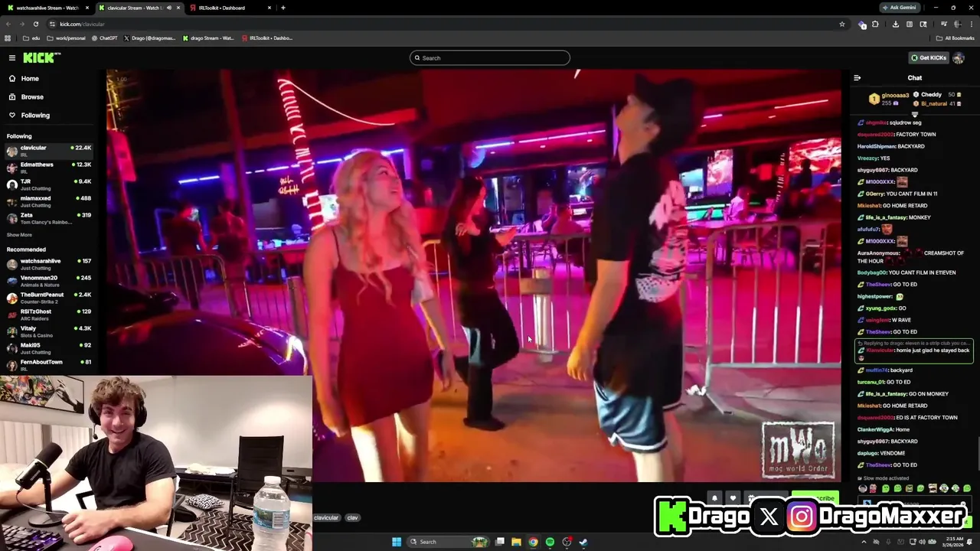The width and height of the screenshot is (980, 551).
Task: Click the Get KICKs button
Action: (929, 58)
